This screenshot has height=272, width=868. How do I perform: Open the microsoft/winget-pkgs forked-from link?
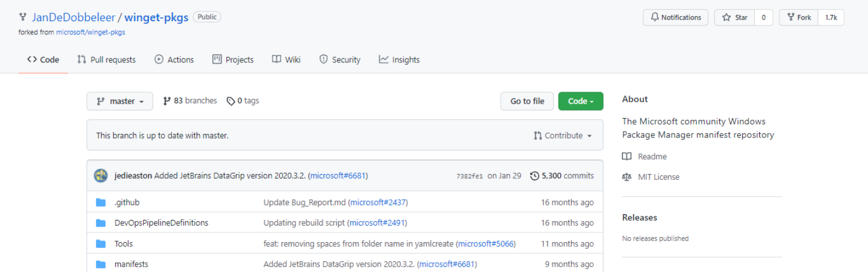coord(90,32)
